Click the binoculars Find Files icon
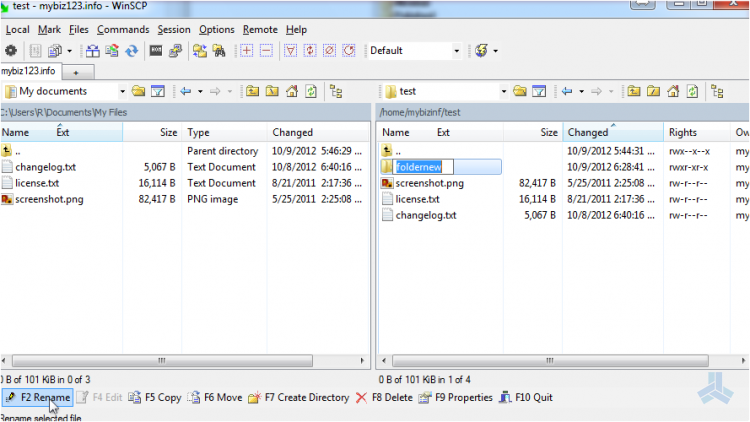This screenshot has height=422, width=750. pyautogui.click(x=220, y=51)
